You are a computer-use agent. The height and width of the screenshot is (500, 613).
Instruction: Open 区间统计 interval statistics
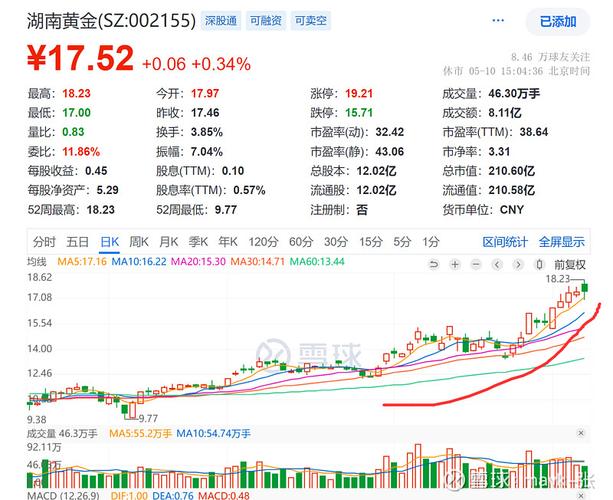click(x=505, y=242)
